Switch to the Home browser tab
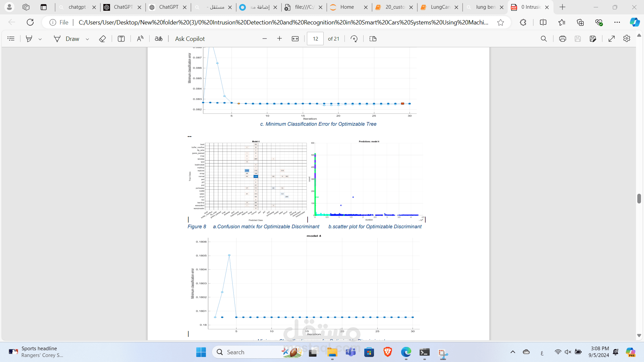 point(347,7)
